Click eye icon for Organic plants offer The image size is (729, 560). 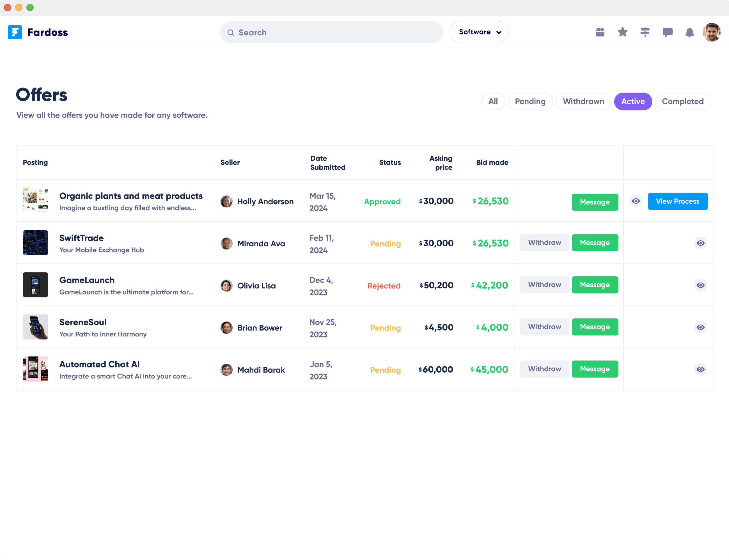[x=636, y=201]
